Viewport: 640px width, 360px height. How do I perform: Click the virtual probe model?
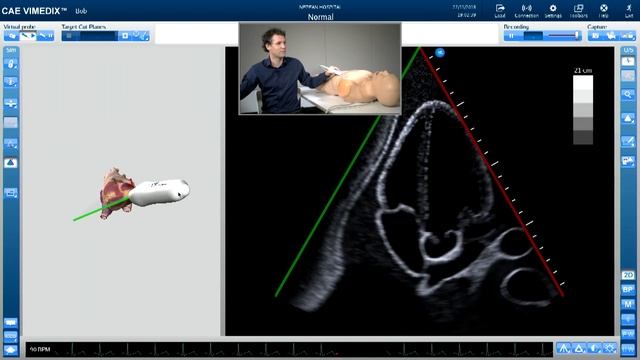click(159, 192)
